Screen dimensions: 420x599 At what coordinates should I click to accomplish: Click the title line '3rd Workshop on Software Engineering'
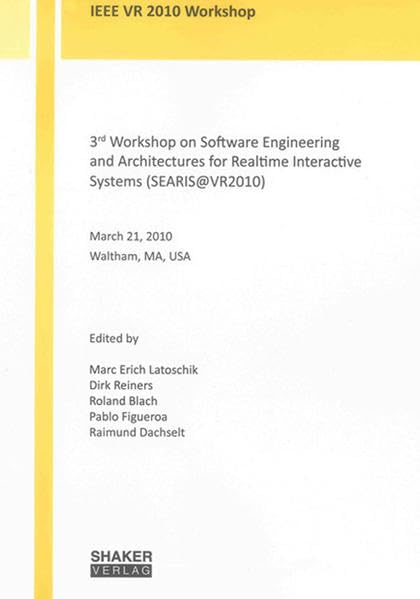pos(214,142)
